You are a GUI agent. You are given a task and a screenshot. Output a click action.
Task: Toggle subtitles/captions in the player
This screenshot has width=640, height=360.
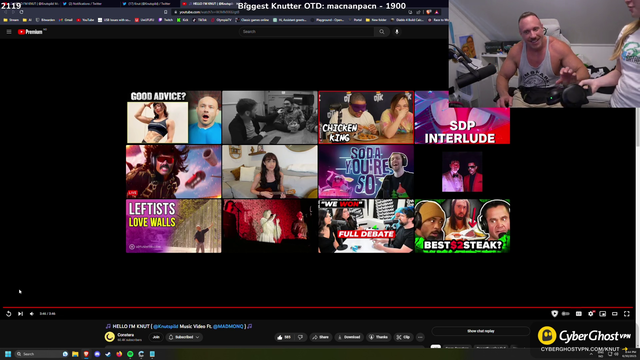(578, 313)
